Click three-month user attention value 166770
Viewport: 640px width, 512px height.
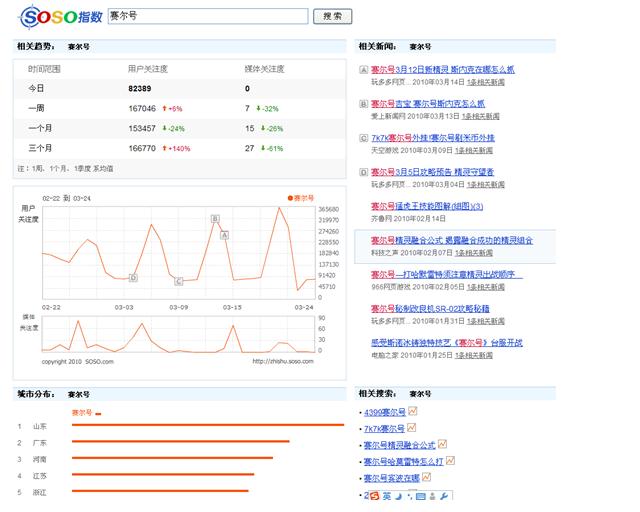[142, 148]
